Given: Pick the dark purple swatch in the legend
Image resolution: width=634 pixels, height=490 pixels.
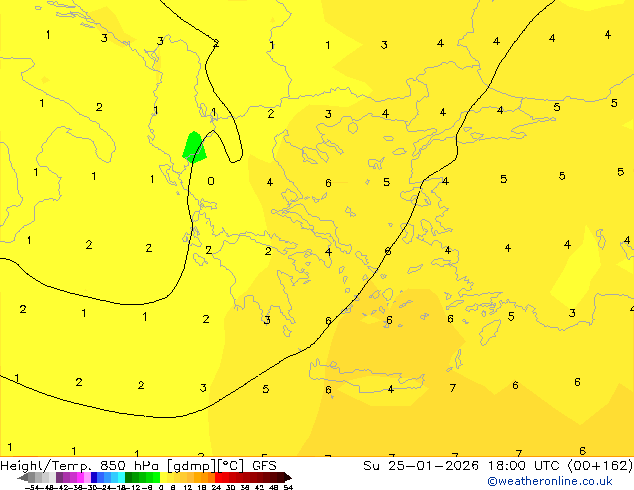Looking at the screenshot, I should point(59,477).
